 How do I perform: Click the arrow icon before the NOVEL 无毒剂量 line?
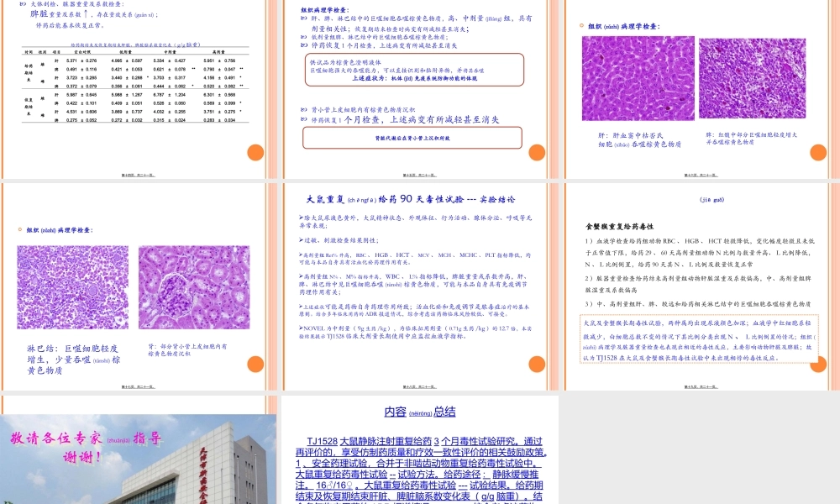pos(300,328)
